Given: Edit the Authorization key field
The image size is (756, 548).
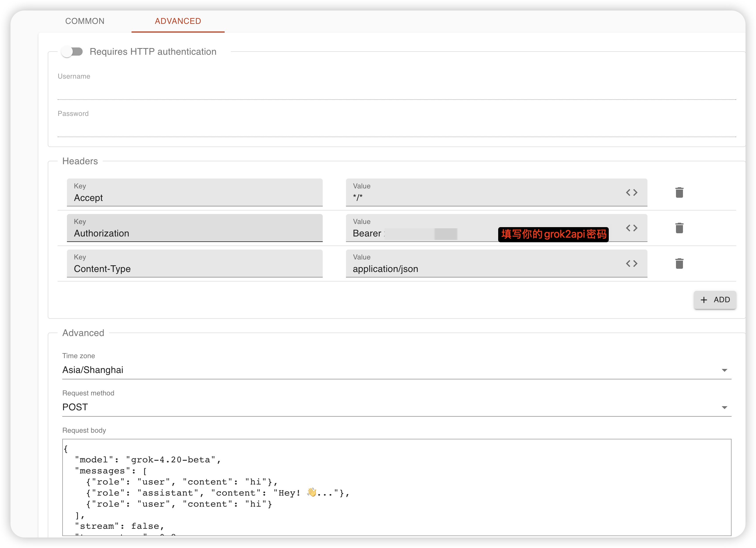Looking at the screenshot, I should 195,228.
